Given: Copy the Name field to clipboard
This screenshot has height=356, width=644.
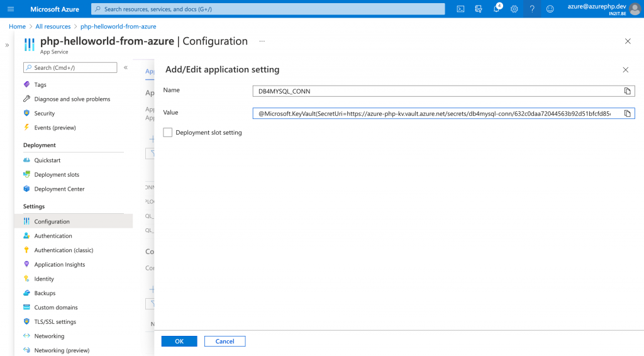Looking at the screenshot, I should point(627,91).
